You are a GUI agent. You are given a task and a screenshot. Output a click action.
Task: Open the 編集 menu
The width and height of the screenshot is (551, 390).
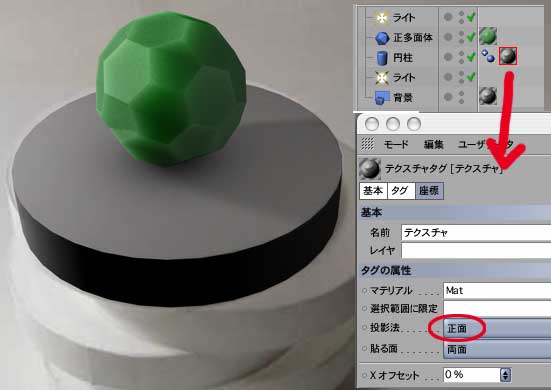coord(434,144)
